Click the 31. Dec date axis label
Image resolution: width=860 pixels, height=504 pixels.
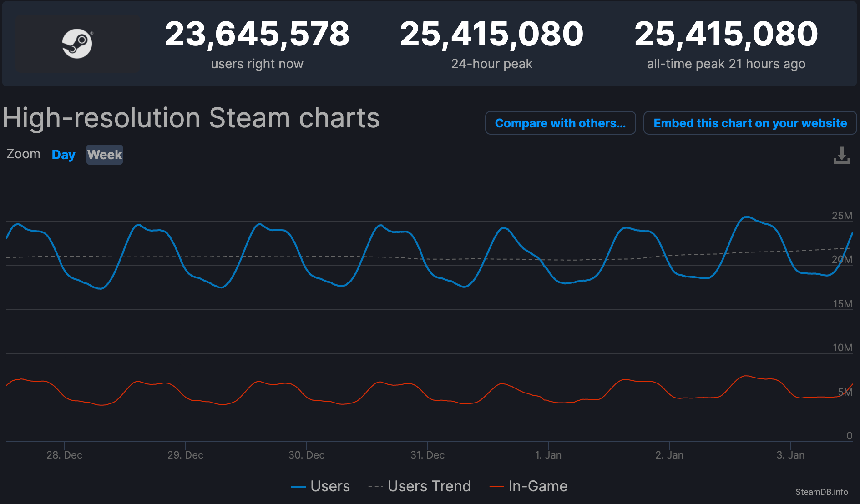[427, 455]
